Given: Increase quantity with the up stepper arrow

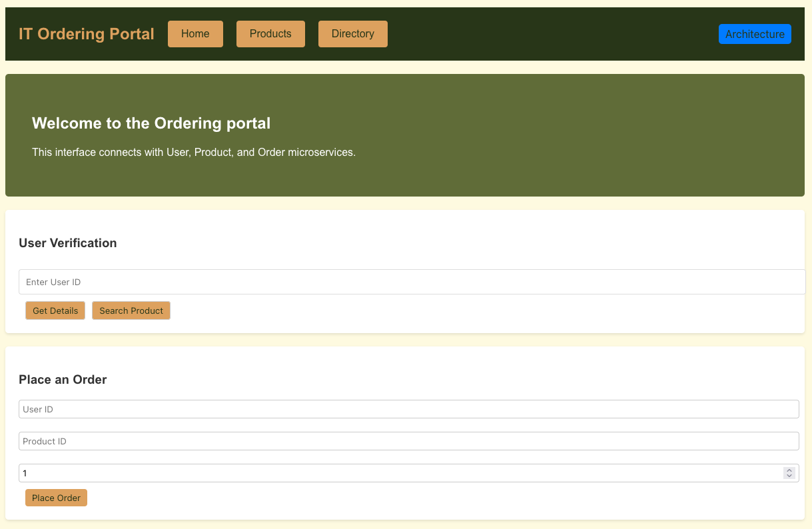Looking at the screenshot, I should coord(789,470).
